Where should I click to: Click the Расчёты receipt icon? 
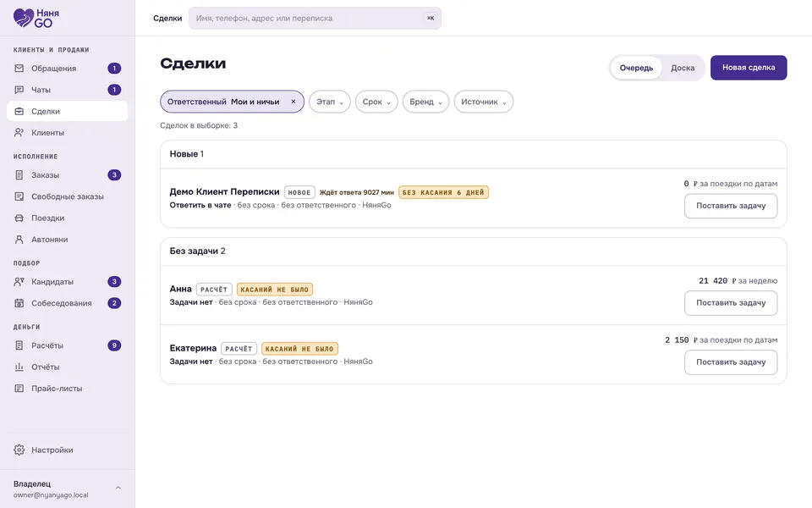[19, 345]
